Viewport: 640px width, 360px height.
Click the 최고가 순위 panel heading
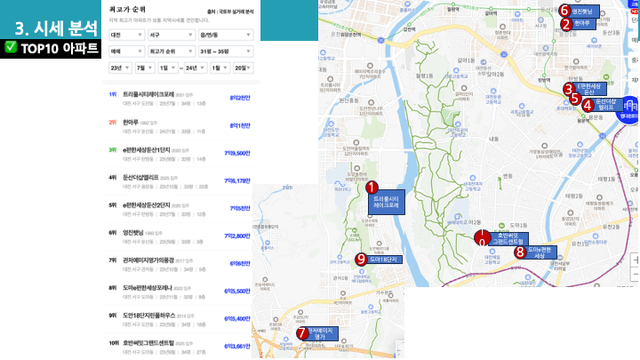(x=127, y=9)
